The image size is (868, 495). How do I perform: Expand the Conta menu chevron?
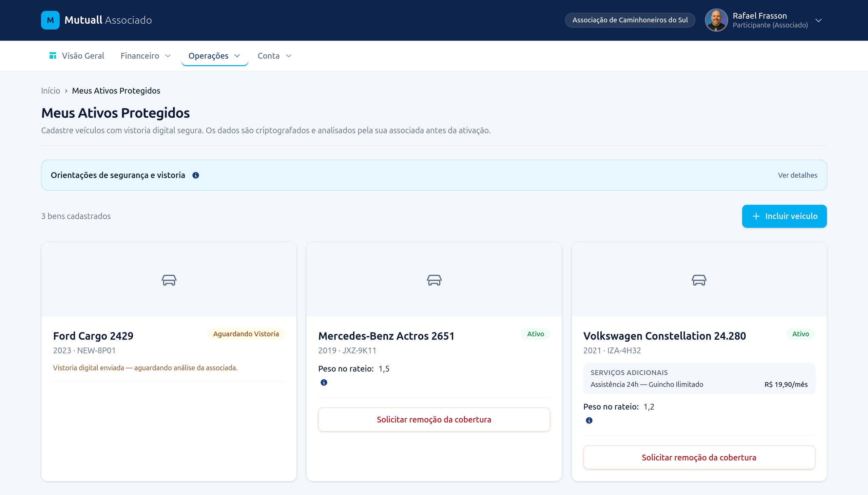tap(288, 56)
